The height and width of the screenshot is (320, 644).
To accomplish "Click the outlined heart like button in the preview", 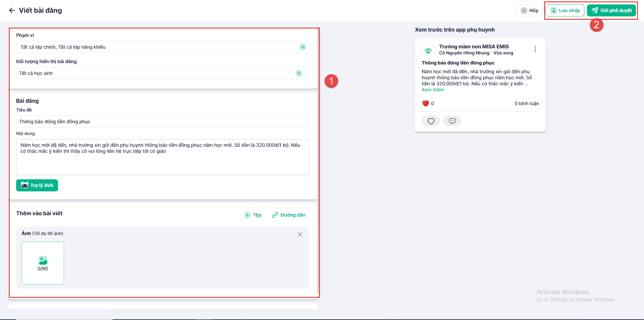I will pyautogui.click(x=431, y=121).
